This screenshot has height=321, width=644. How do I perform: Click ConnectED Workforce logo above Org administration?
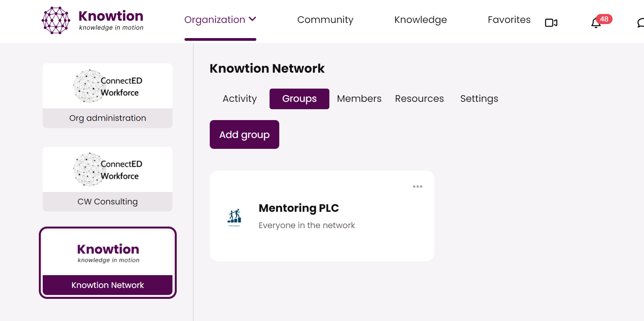(x=108, y=86)
